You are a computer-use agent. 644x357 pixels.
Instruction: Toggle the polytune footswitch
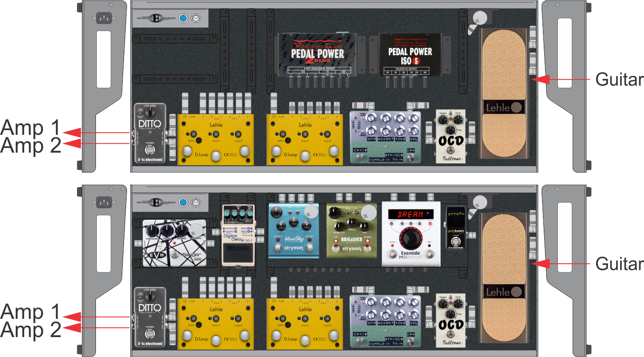pos(456,242)
